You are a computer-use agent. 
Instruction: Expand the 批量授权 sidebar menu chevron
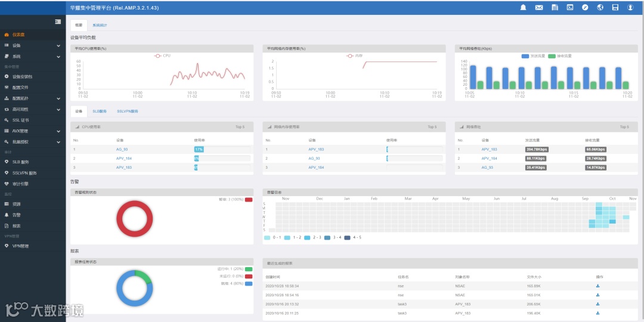click(x=58, y=142)
